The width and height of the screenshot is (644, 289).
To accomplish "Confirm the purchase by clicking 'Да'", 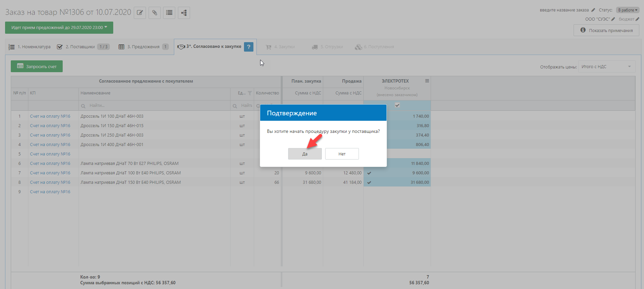I will (305, 154).
